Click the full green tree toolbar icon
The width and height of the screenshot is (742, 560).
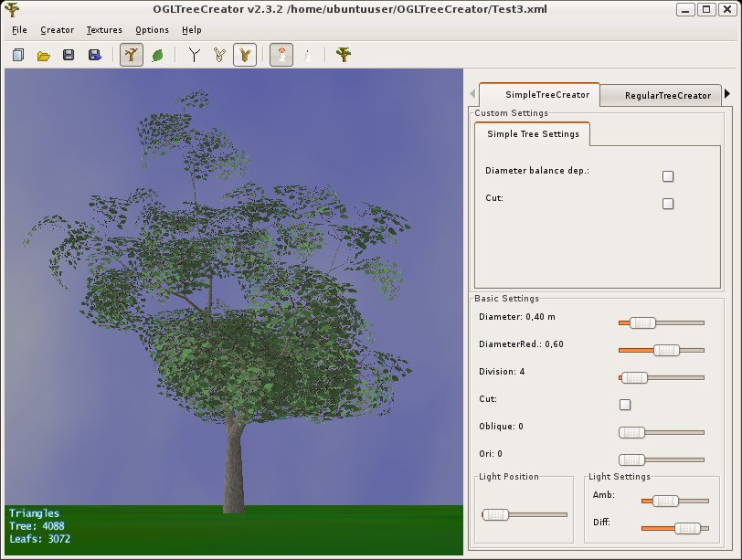click(x=343, y=56)
